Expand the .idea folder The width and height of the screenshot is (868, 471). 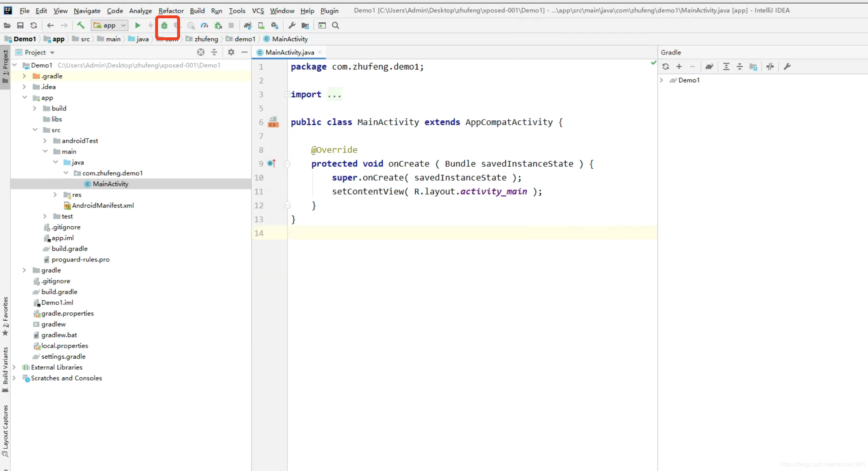click(24, 87)
